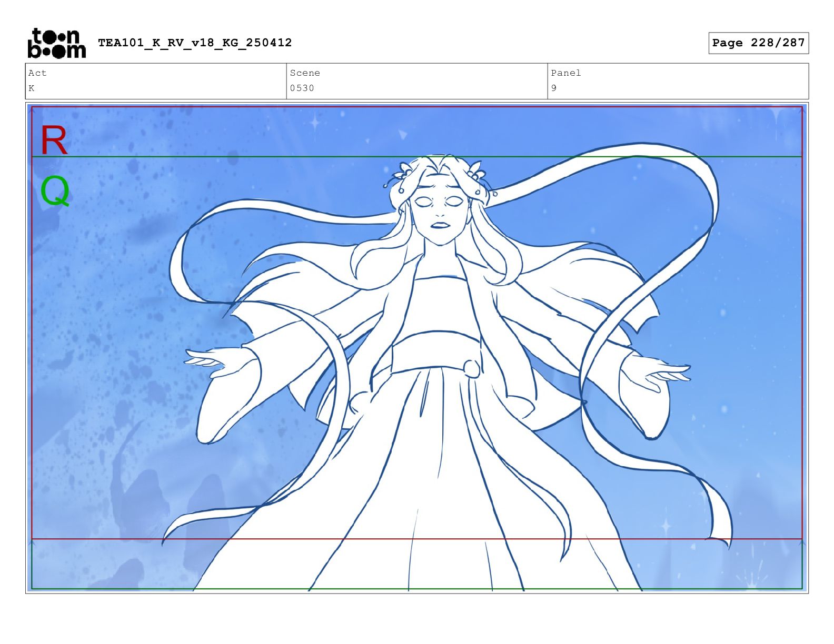Select the filename TEA101_K_RV_v18_KG_250412
Viewport: 834px width, 644px height.
click(195, 43)
